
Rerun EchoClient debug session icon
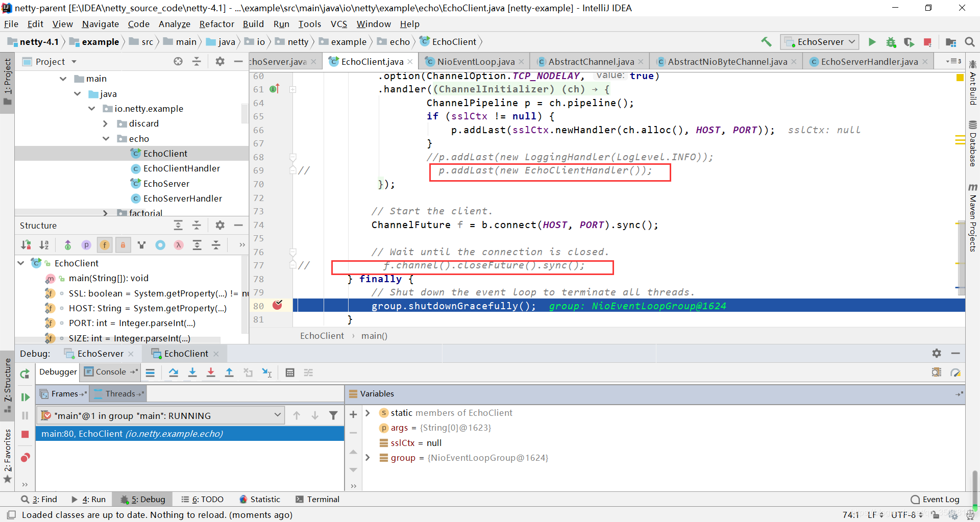point(24,374)
